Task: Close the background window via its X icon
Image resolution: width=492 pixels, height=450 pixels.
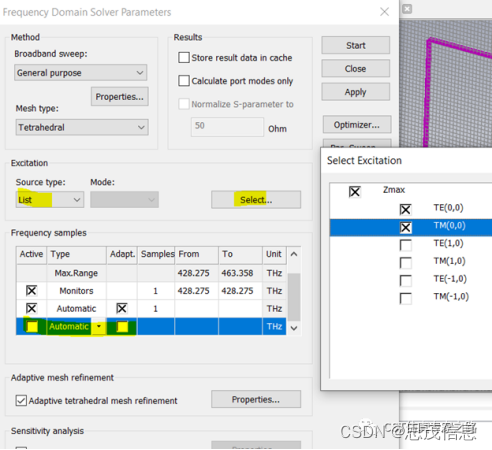Action: point(407,9)
